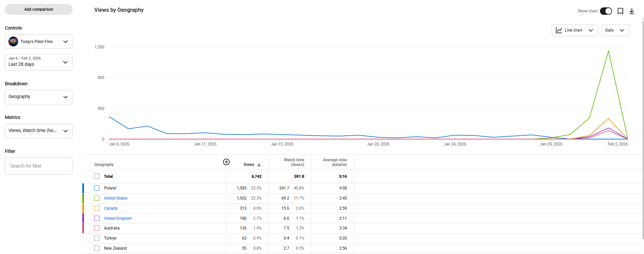Click the Geography column header
Viewport: 644px width, 254px height.
coord(104,165)
